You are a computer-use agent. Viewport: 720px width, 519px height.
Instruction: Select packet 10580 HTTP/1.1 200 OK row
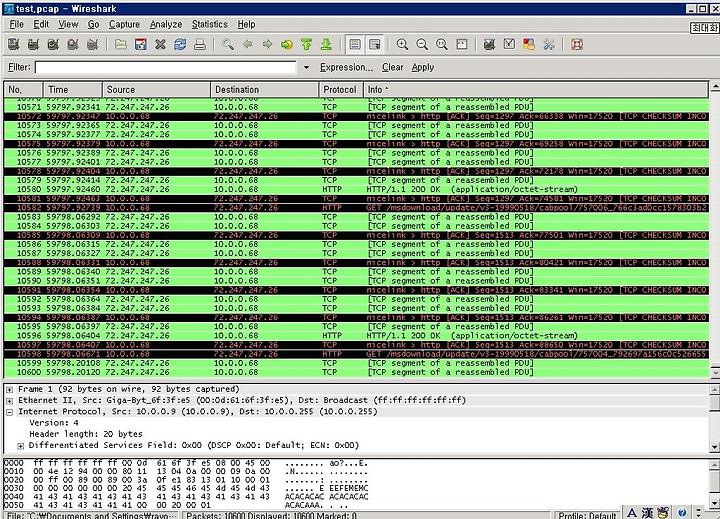click(356, 189)
